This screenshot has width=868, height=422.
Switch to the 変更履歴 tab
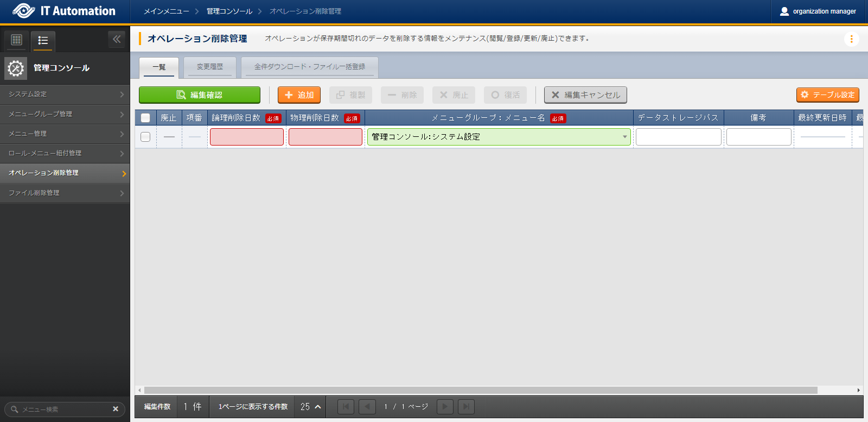coord(210,67)
